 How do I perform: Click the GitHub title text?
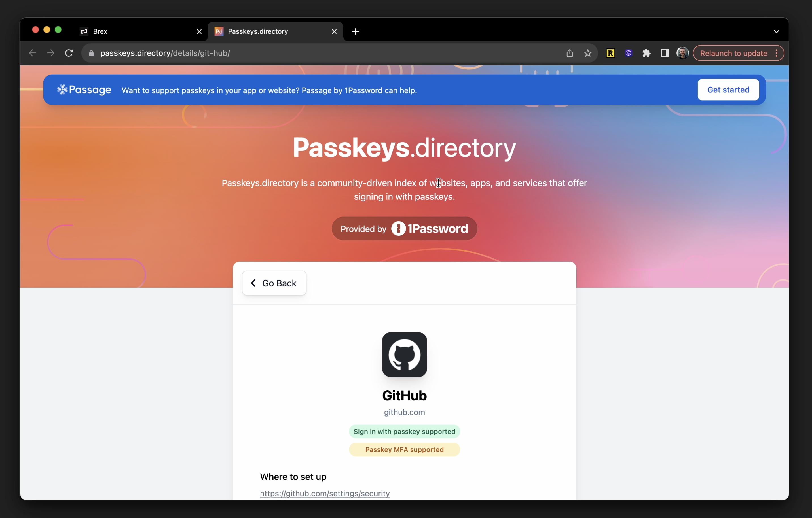coord(404,396)
